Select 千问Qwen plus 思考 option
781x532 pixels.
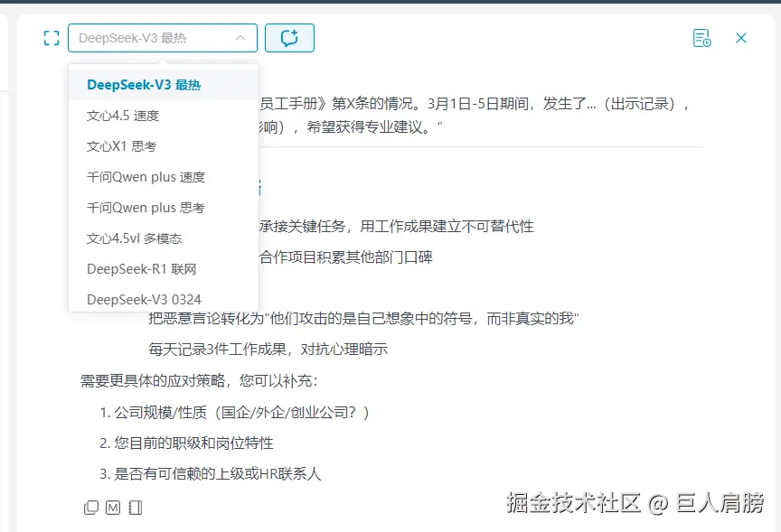click(164, 208)
